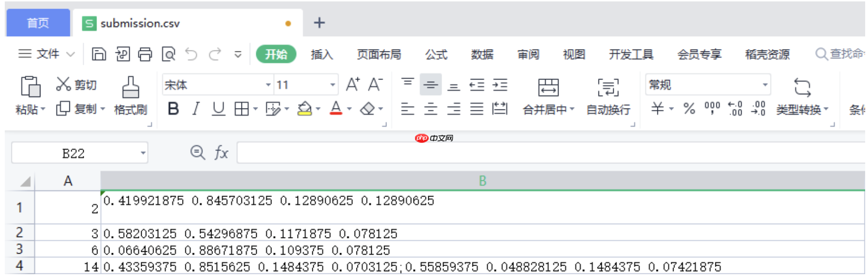The height and width of the screenshot is (277, 868).
Task: Click the 合并居中 merge button
Action: [x=548, y=96]
